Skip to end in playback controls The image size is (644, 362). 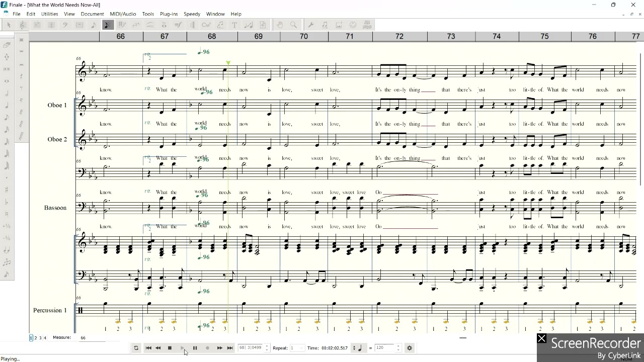pyautogui.click(x=230, y=348)
